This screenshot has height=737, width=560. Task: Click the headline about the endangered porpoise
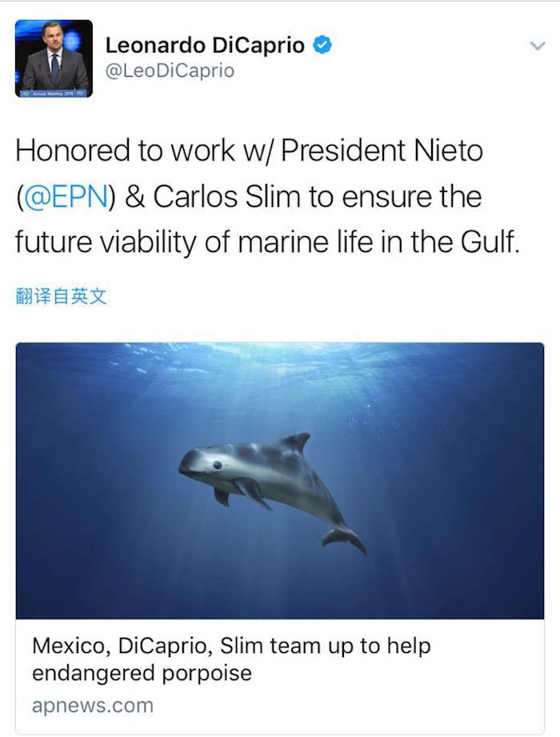(230, 659)
